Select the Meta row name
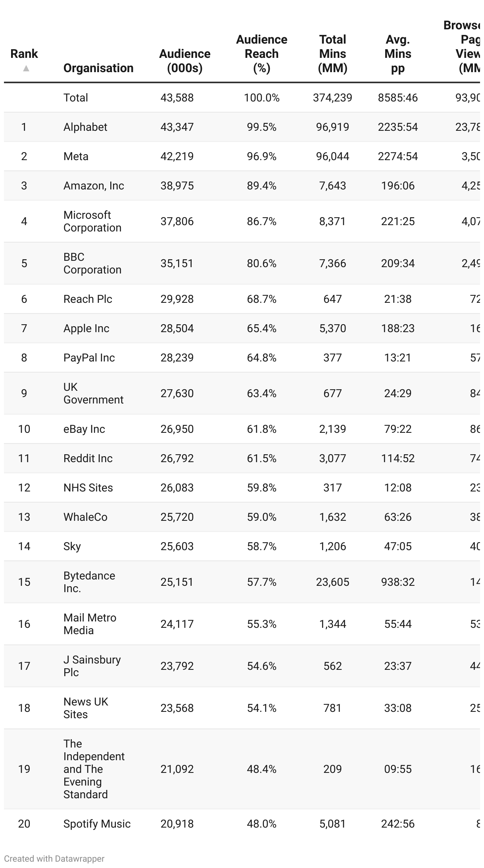Viewport: 484px width, 868px height. 76,156
